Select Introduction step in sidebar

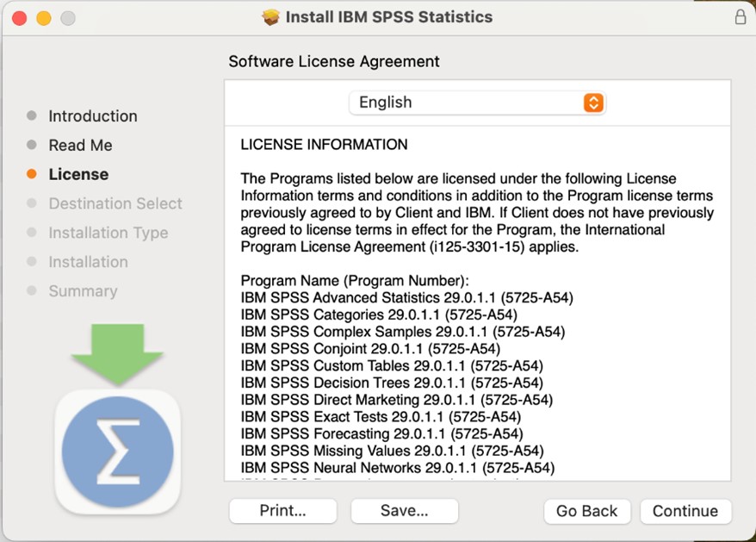(x=92, y=115)
